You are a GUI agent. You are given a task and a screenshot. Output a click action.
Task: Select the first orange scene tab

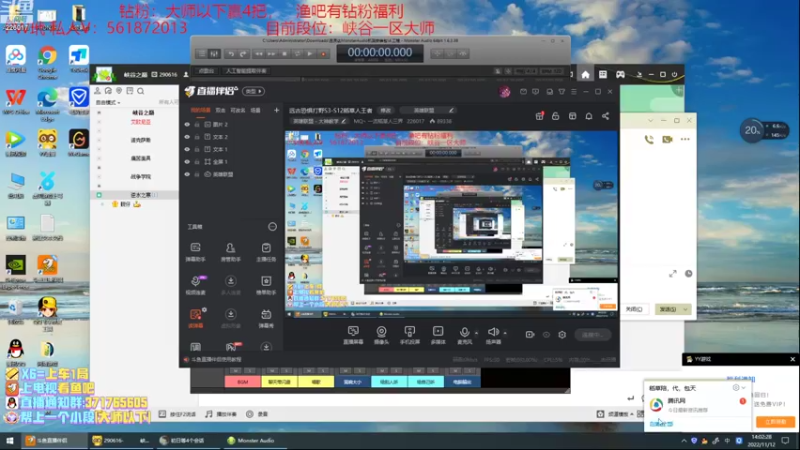tap(201, 110)
